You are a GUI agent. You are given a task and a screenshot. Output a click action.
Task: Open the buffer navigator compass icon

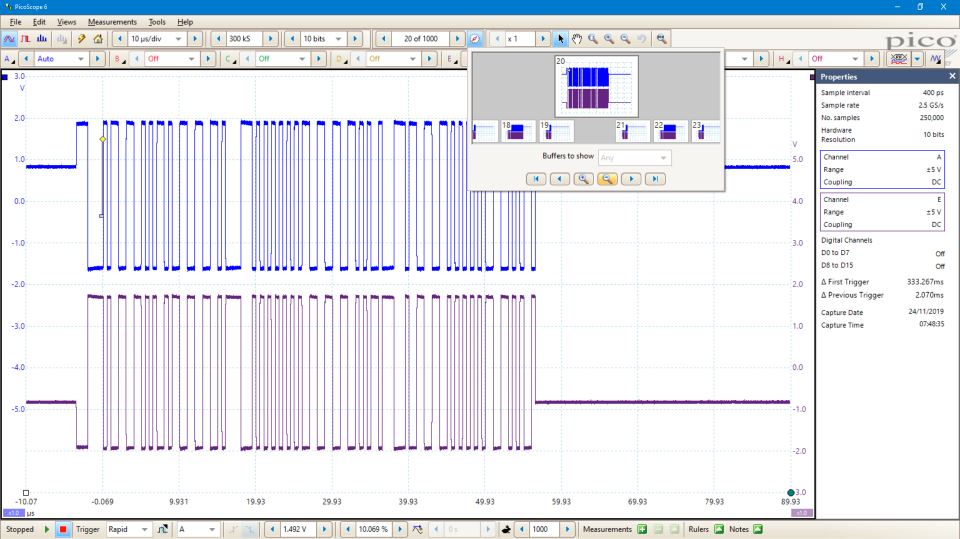(x=474, y=38)
